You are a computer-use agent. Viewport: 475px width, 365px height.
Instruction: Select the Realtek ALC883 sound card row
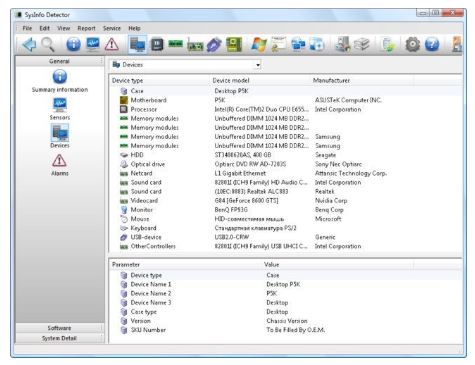point(285,191)
